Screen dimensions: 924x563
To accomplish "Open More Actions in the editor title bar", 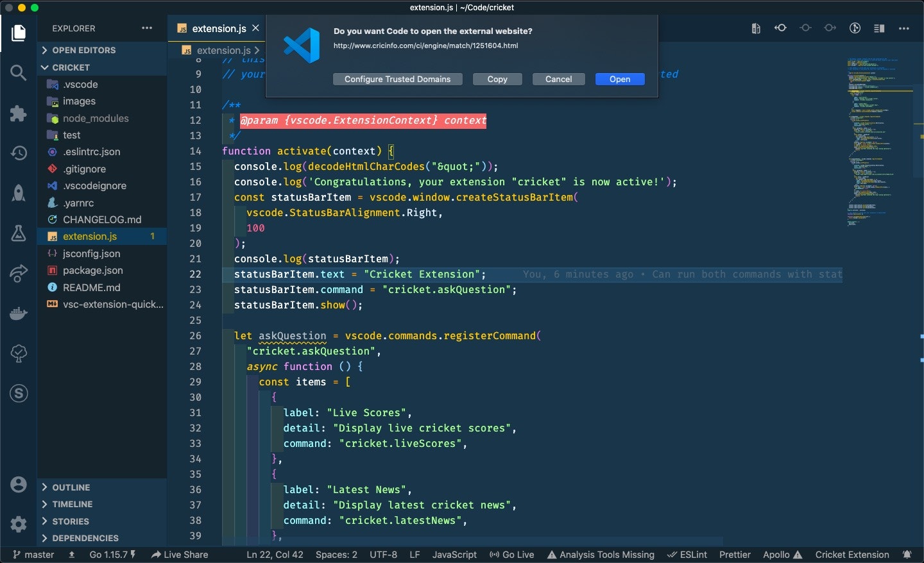I will (x=905, y=28).
